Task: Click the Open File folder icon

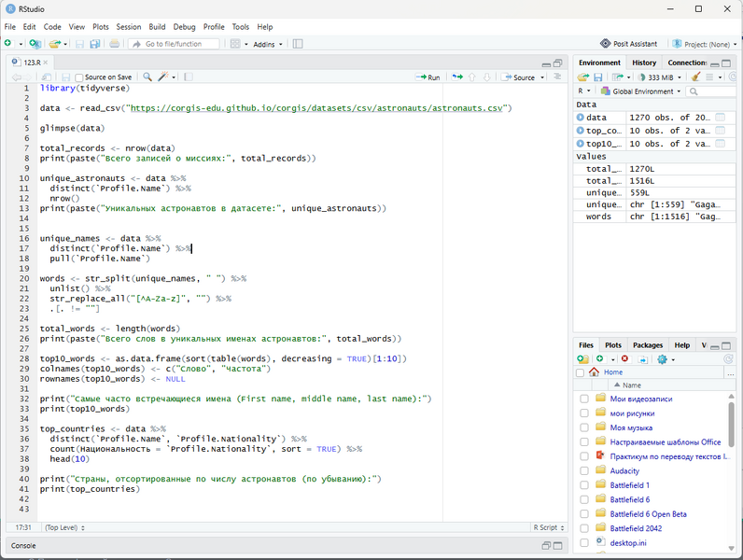Action: pyautogui.click(x=54, y=44)
